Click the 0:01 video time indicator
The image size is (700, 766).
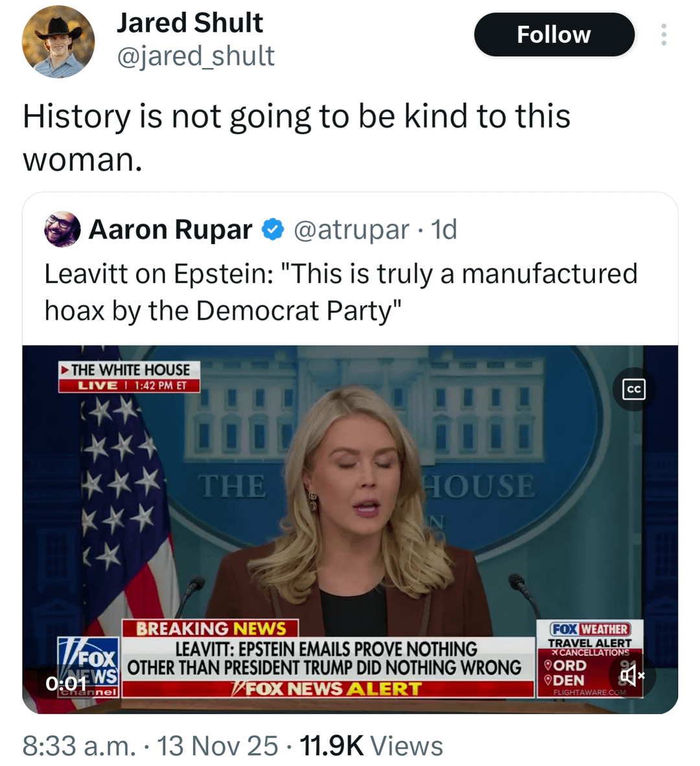65,684
